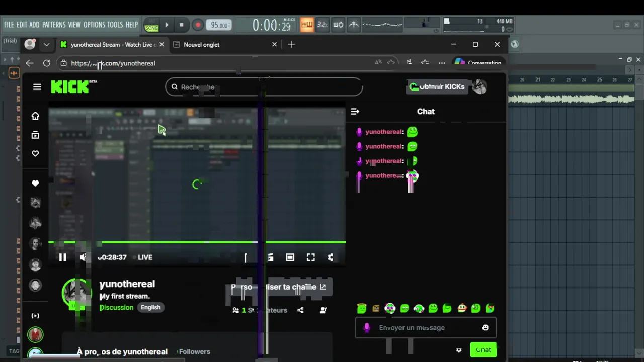This screenshot has height=362, width=644.
Task: Toggle theater mode in the player
Action: pos(290,257)
